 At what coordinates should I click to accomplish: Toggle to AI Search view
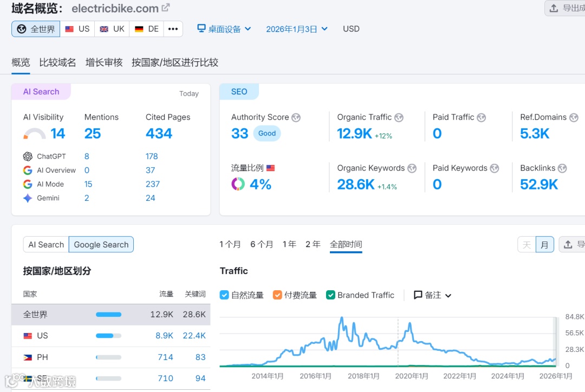click(x=46, y=245)
